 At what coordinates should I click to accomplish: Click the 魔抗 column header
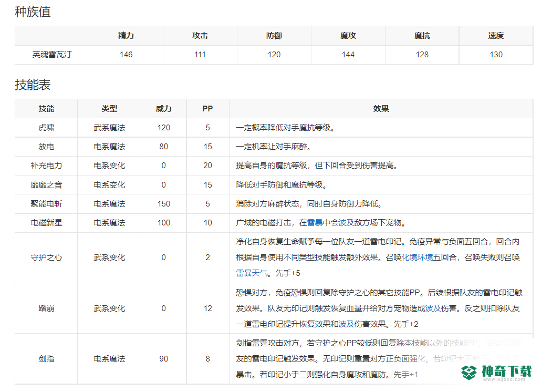click(422, 36)
